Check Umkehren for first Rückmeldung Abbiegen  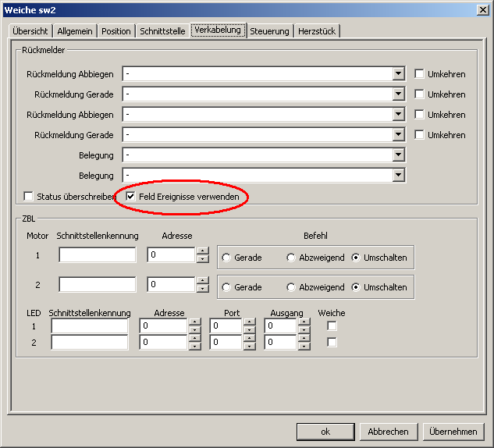(x=420, y=74)
